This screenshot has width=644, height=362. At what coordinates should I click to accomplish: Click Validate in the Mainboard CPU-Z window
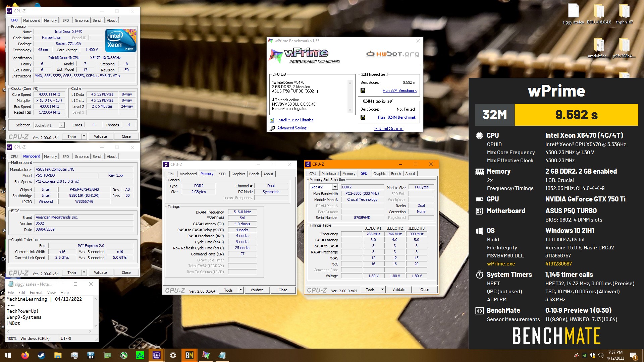[100, 273]
